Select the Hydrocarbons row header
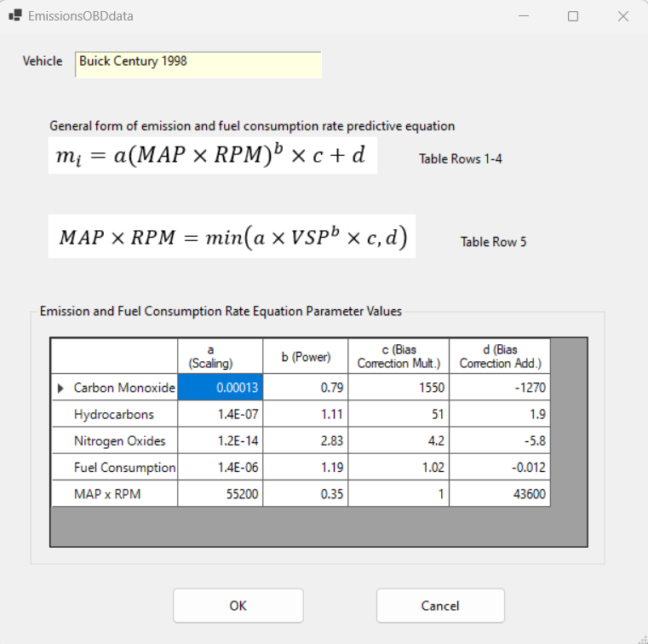 click(115, 414)
